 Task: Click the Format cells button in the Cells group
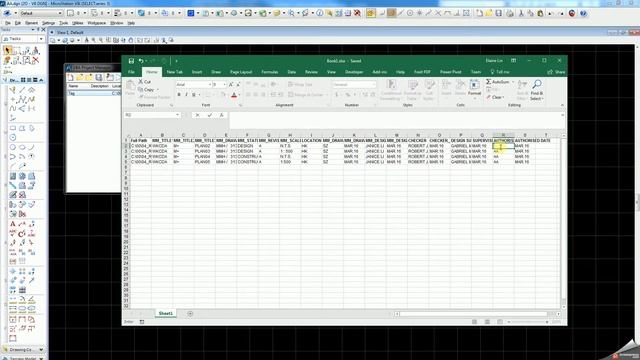474,88
